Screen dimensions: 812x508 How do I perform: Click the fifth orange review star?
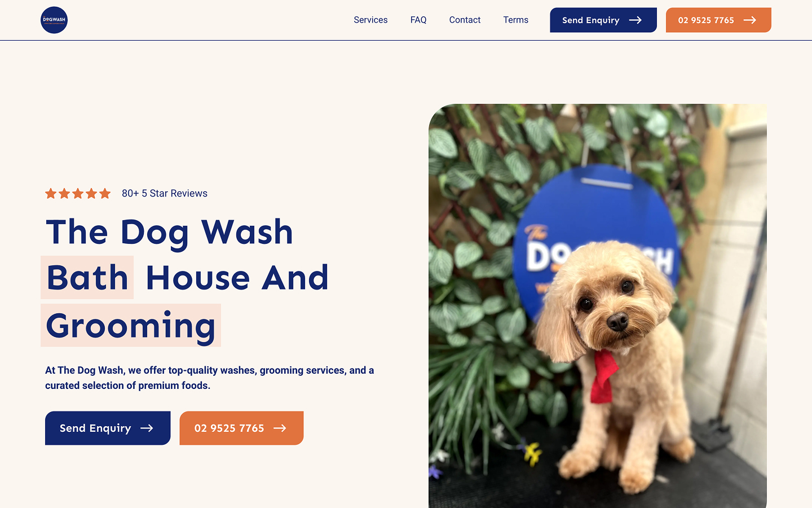pyautogui.click(x=105, y=194)
